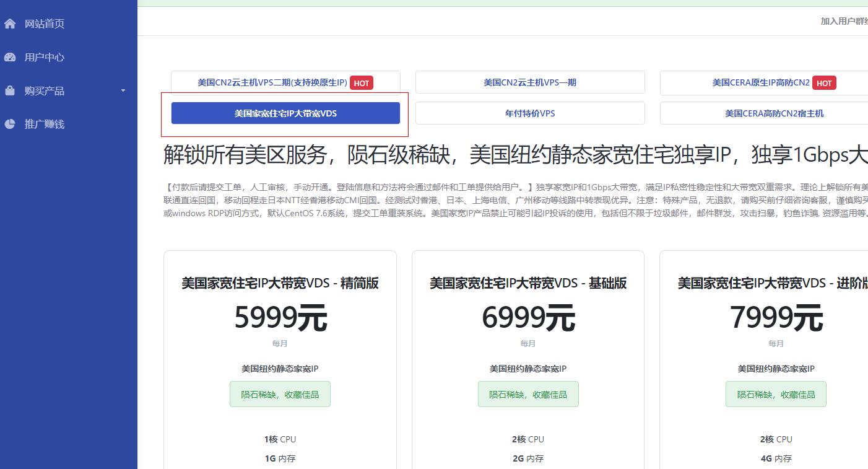The image size is (868, 469).
Task: Click the 1核 CPU text
Action: coord(280,439)
